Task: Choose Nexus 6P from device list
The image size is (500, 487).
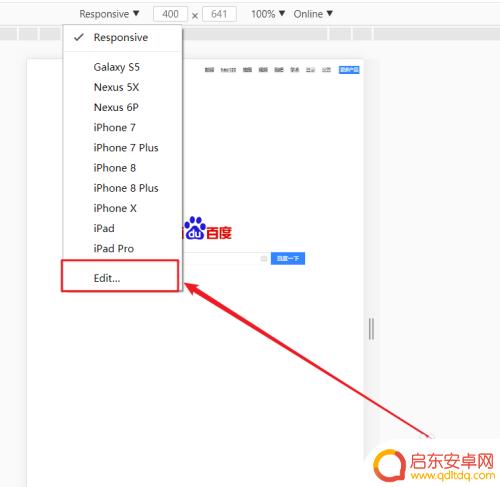Action: [122, 107]
